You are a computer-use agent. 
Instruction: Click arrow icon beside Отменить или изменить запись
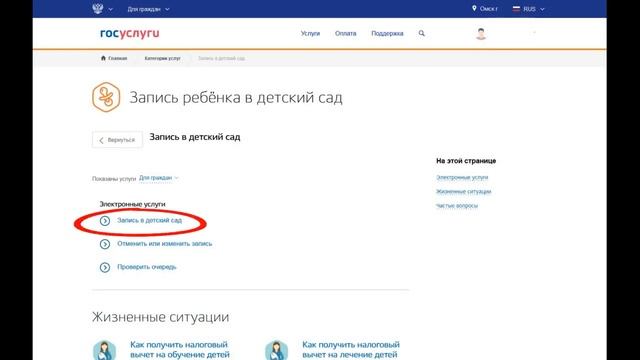105,244
